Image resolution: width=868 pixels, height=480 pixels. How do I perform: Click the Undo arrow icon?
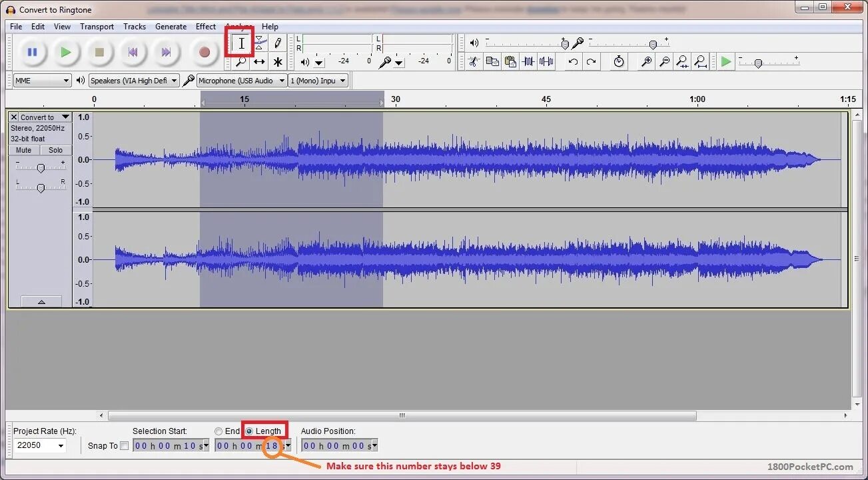[573, 61]
